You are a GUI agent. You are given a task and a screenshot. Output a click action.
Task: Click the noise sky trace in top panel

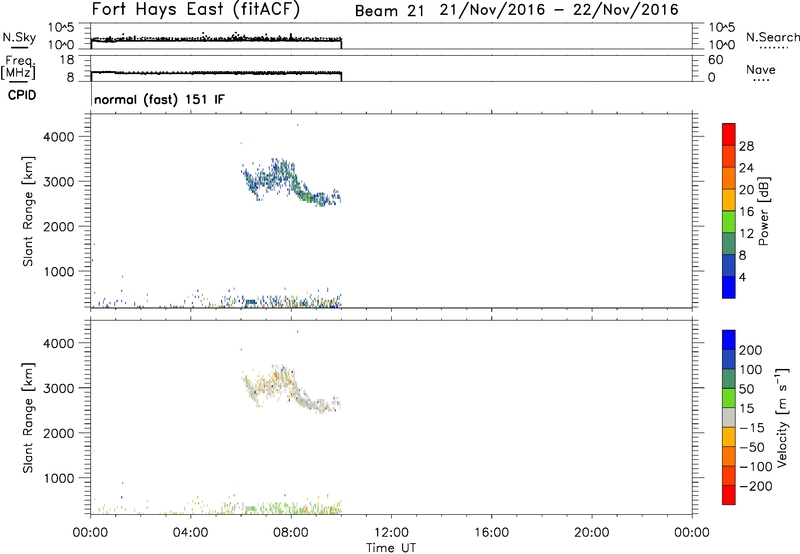pyautogui.click(x=216, y=39)
